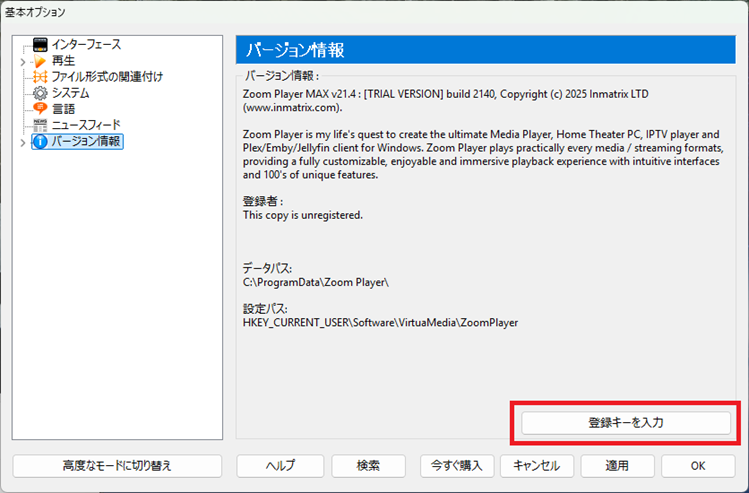Select 再生 in the options tree
Viewport: 749px width, 493px height.
(64, 61)
